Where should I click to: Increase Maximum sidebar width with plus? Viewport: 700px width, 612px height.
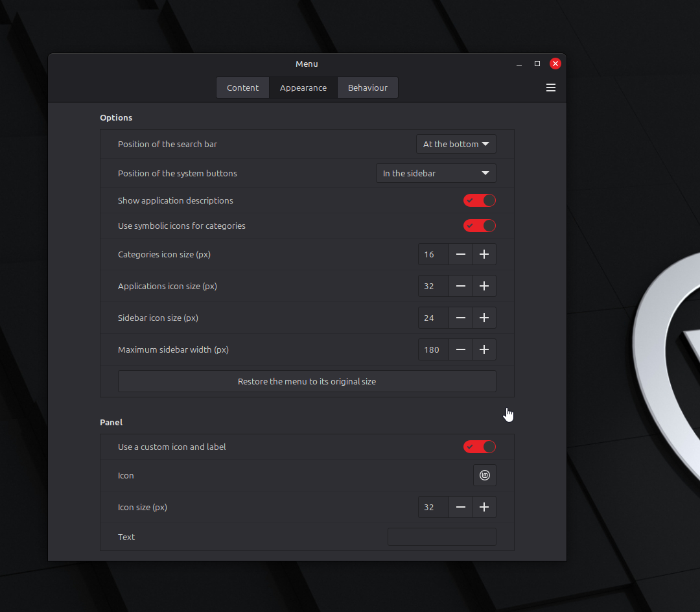(484, 349)
